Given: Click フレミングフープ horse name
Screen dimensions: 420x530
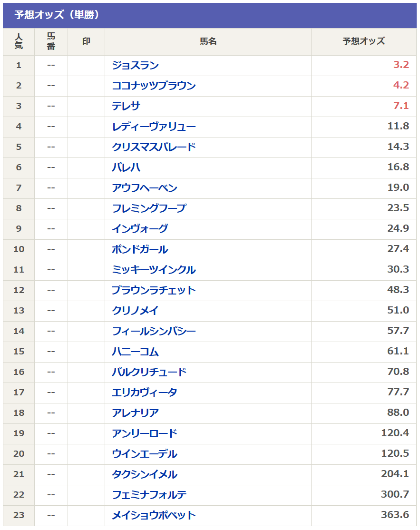Looking at the screenshot, I should point(149,208).
